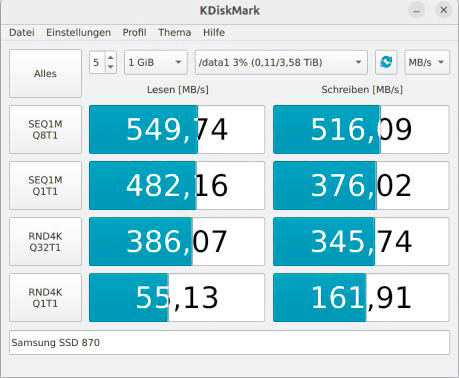Click the 345,74 write result bar
Image resolution: width=459 pixels, height=378 pixels.
361,242
